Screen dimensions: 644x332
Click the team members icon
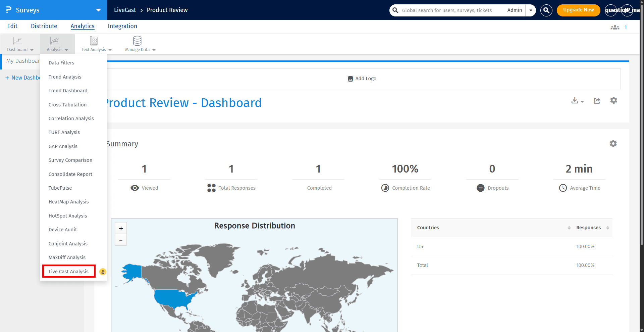click(615, 27)
